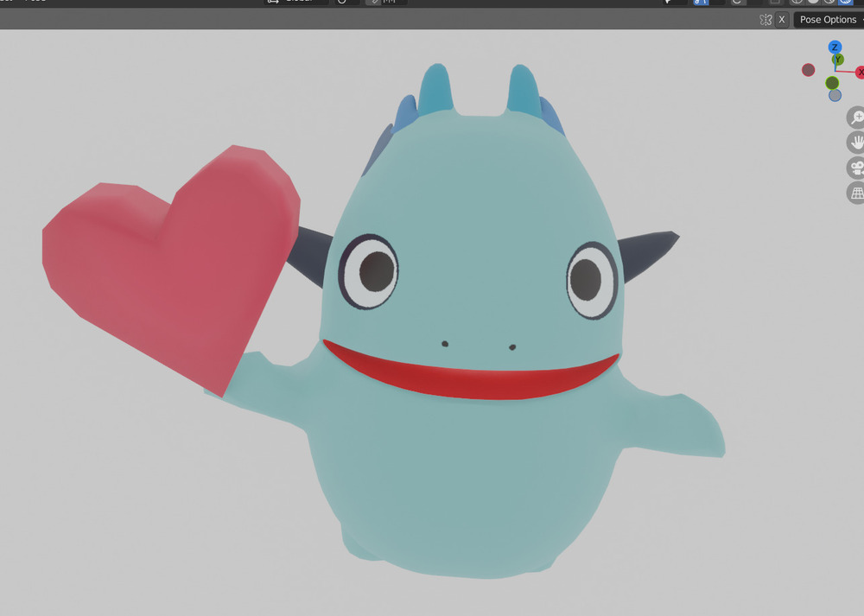Click the pan view hand icon
The width and height of the screenshot is (864, 616).
pyautogui.click(x=856, y=143)
